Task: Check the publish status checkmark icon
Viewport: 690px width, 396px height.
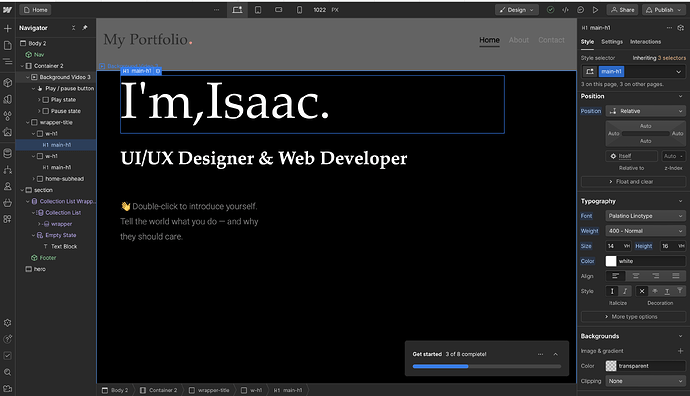Action: tap(551, 10)
